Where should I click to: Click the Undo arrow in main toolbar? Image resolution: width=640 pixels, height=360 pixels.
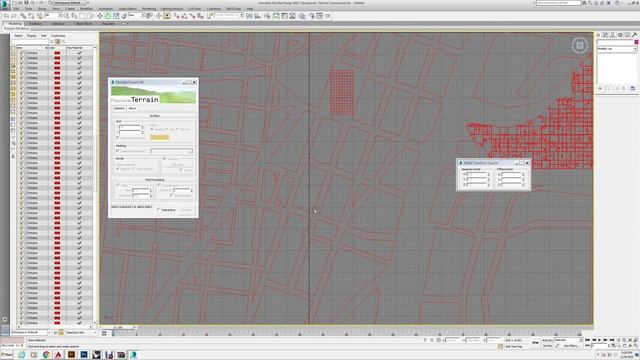tap(6, 16)
